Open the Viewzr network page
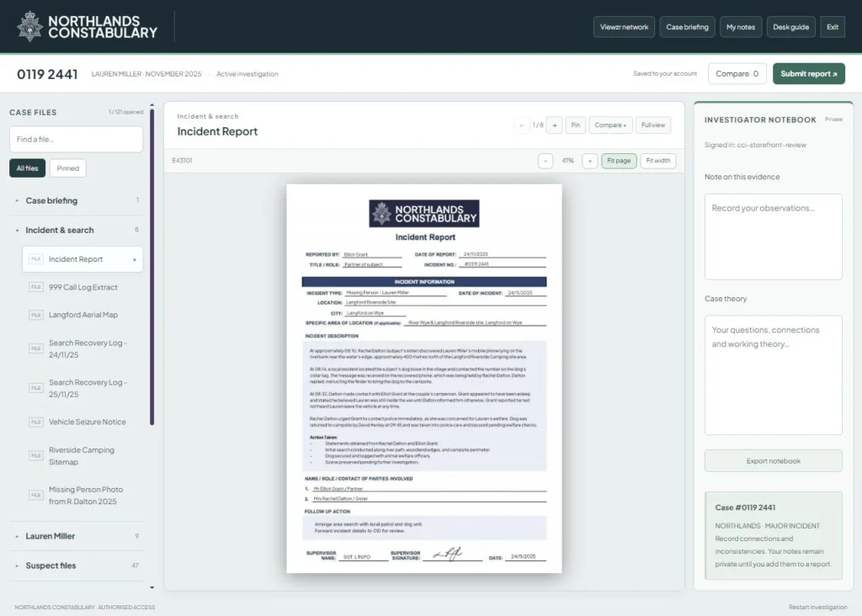This screenshot has height=616, width=862. 624,27
